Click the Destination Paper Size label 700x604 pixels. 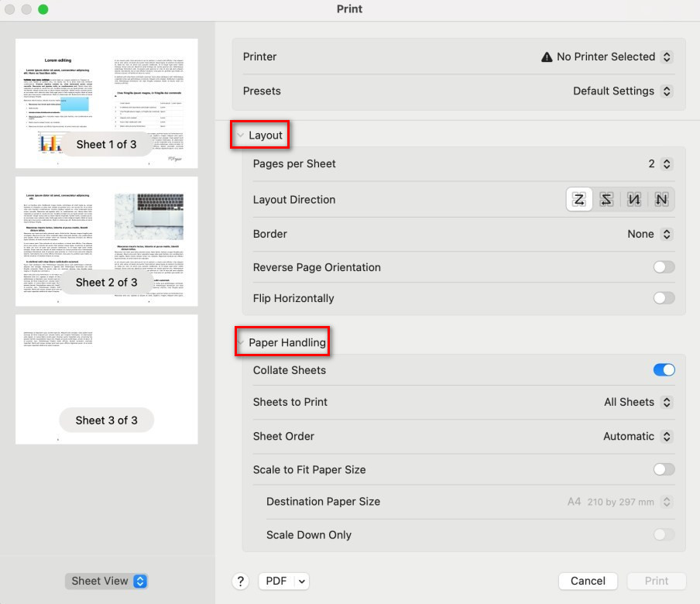point(323,501)
